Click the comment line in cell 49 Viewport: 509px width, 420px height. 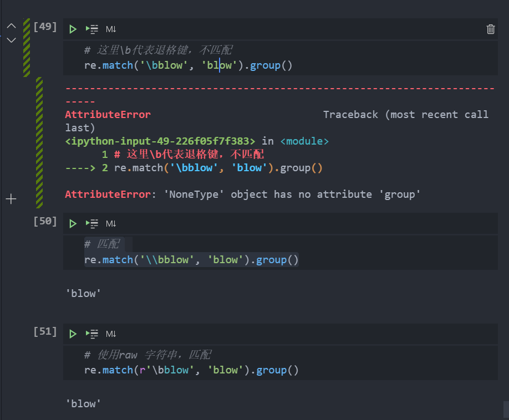(159, 50)
